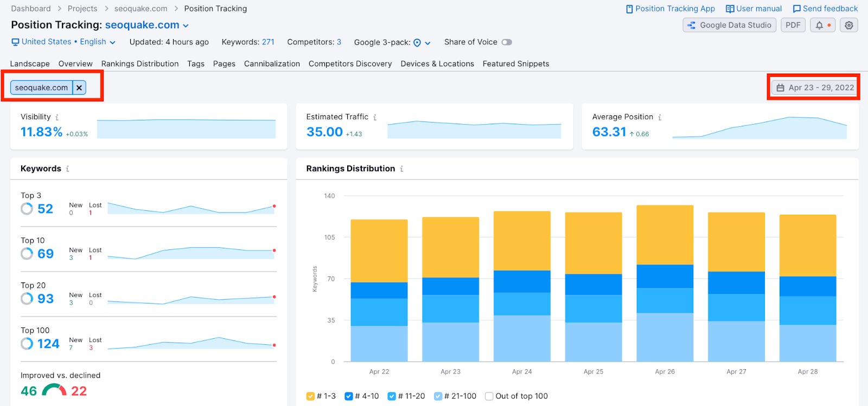Open the Apr 23 - 29, 2022 date picker
Screen dimensions: 868x406
815,87
